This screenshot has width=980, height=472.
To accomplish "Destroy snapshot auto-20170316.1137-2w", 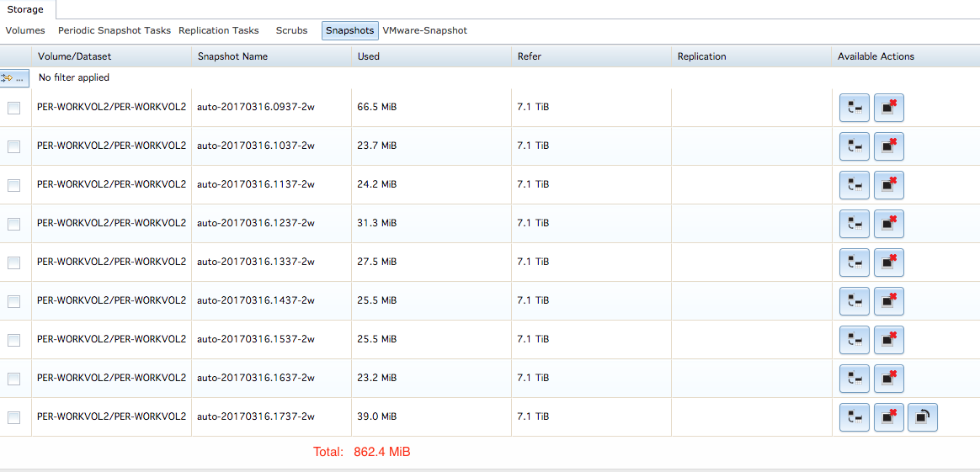I will click(889, 185).
